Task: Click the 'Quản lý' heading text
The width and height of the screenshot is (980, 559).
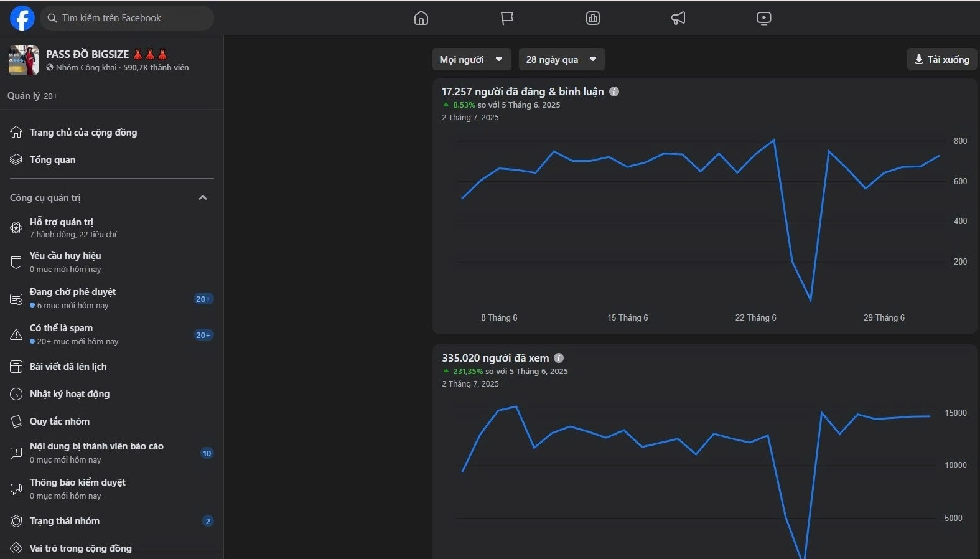Action: (x=24, y=95)
